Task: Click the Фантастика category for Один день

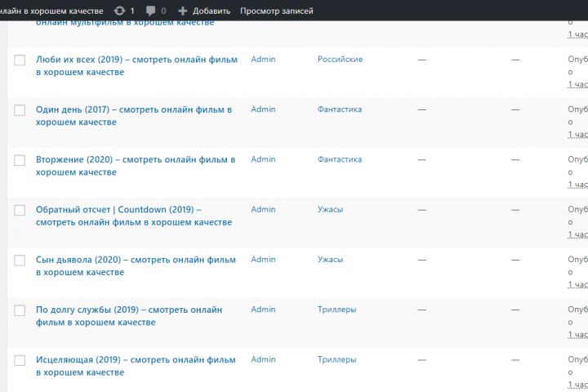Action: point(340,109)
